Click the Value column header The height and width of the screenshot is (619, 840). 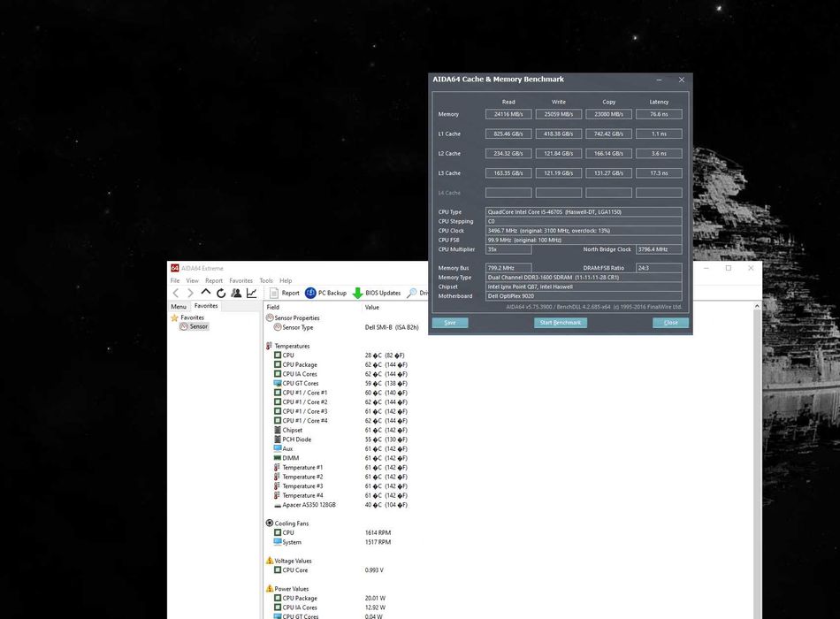[371, 307]
